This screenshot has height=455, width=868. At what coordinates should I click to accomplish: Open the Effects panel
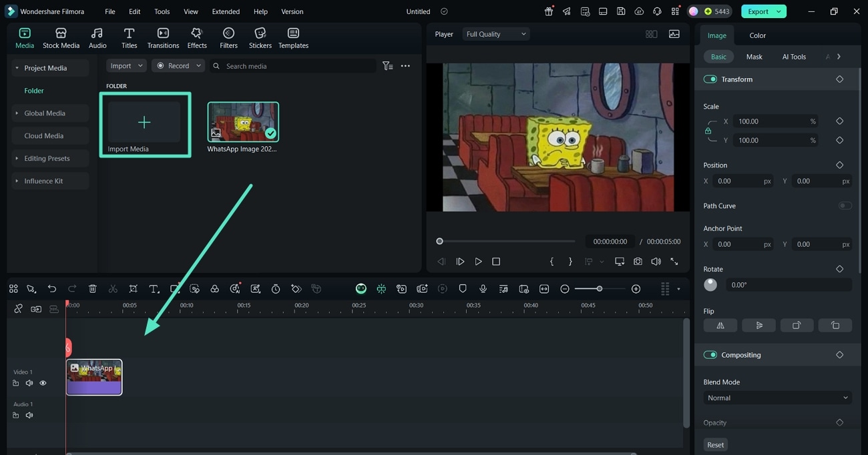coord(197,38)
